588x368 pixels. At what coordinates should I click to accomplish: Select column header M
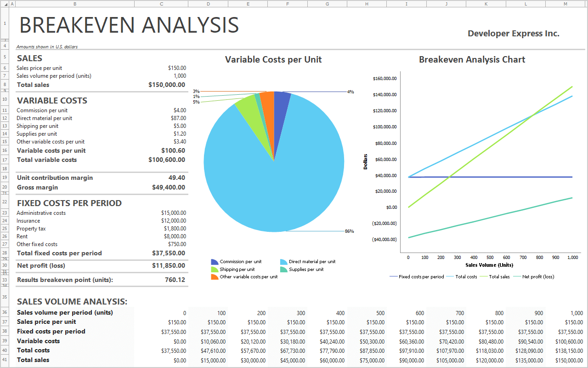pyautogui.click(x=565, y=4)
